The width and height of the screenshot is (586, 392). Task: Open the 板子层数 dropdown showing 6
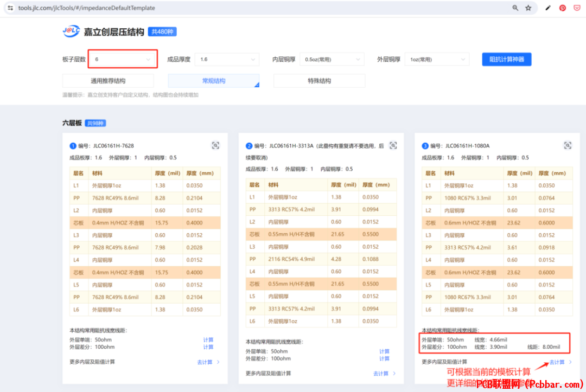tap(123, 59)
